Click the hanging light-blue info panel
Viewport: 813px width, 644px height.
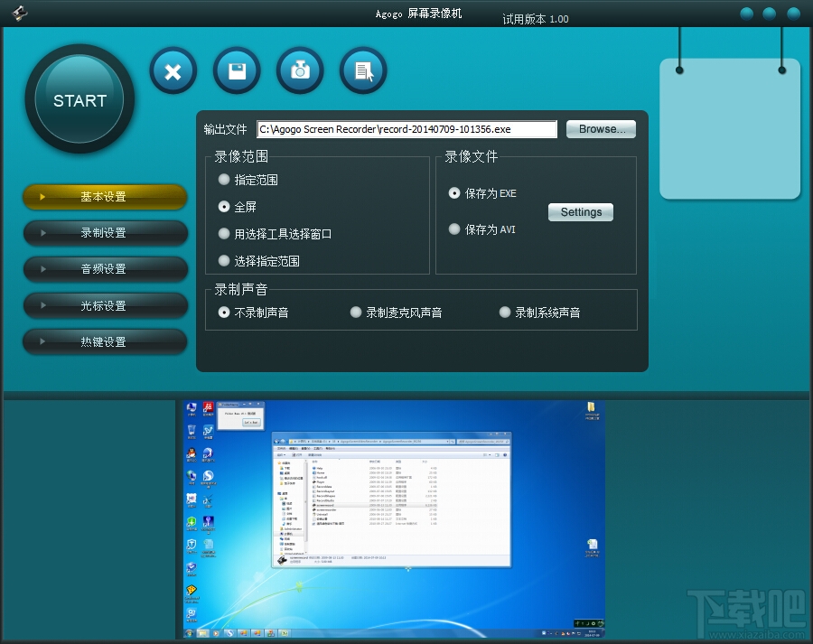tap(730, 128)
